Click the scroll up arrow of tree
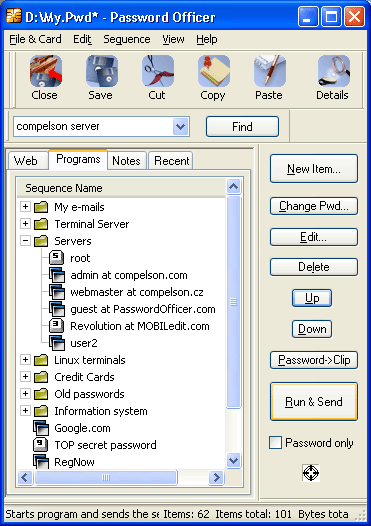Image resolution: width=371 pixels, height=526 pixels. coord(233,187)
